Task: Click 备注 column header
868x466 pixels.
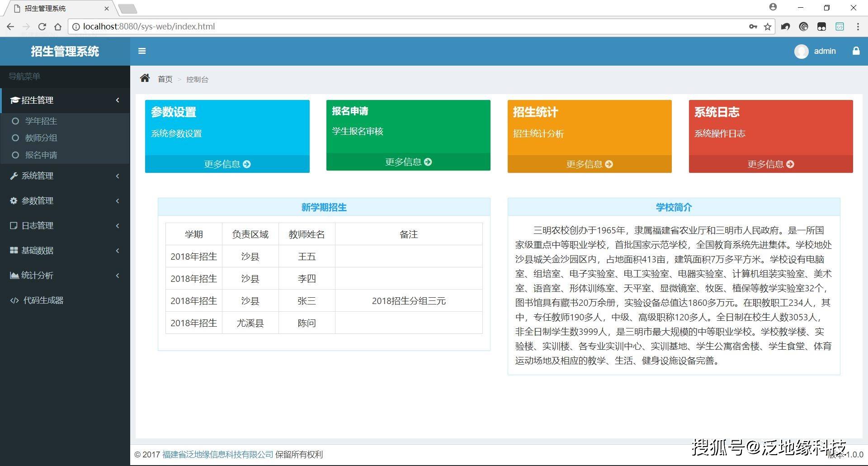Action: (409, 234)
